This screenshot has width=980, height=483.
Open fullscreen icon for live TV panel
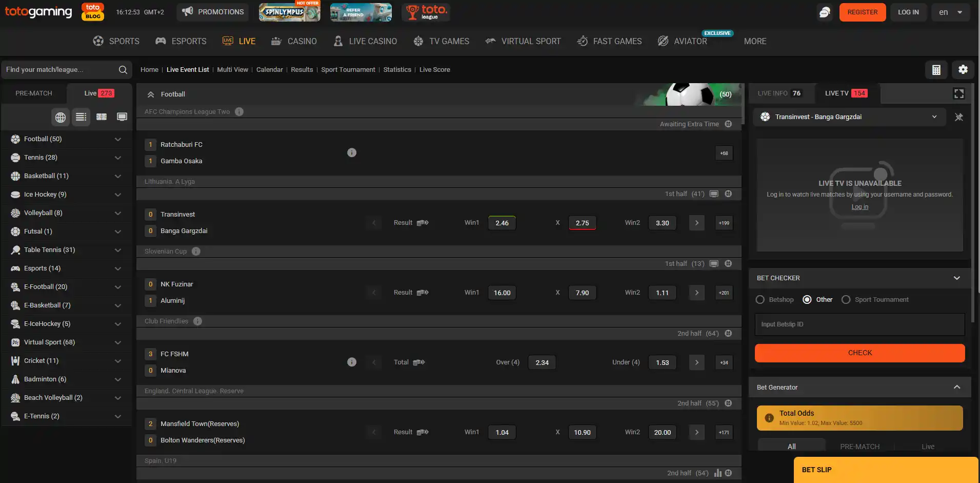point(958,93)
